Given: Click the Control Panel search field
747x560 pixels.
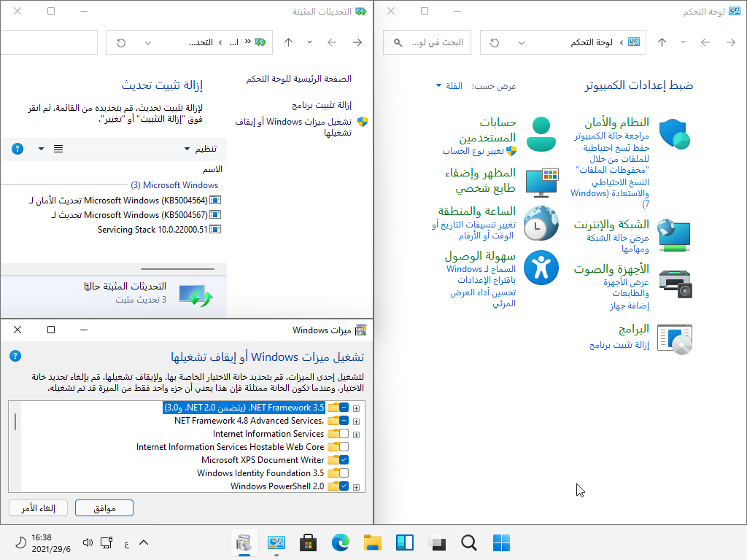Looking at the screenshot, I should click(x=427, y=42).
